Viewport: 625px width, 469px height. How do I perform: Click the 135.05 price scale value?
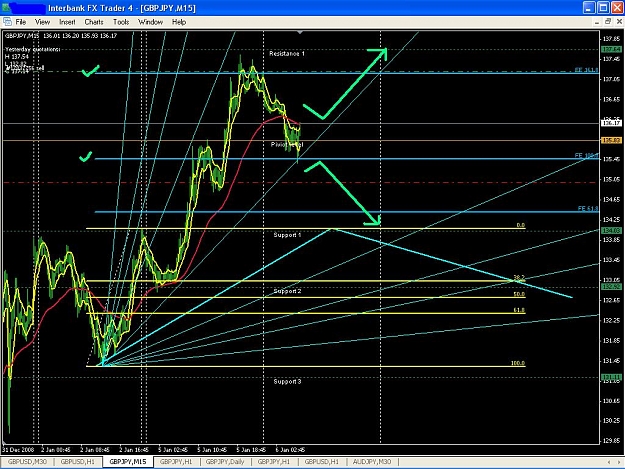point(611,179)
